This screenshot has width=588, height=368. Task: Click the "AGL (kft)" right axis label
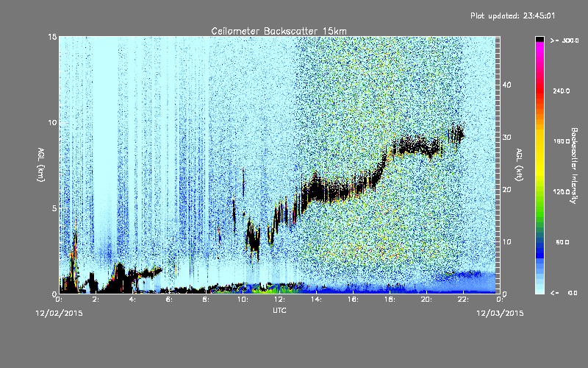pyautogui.click(x=519, y=164)
